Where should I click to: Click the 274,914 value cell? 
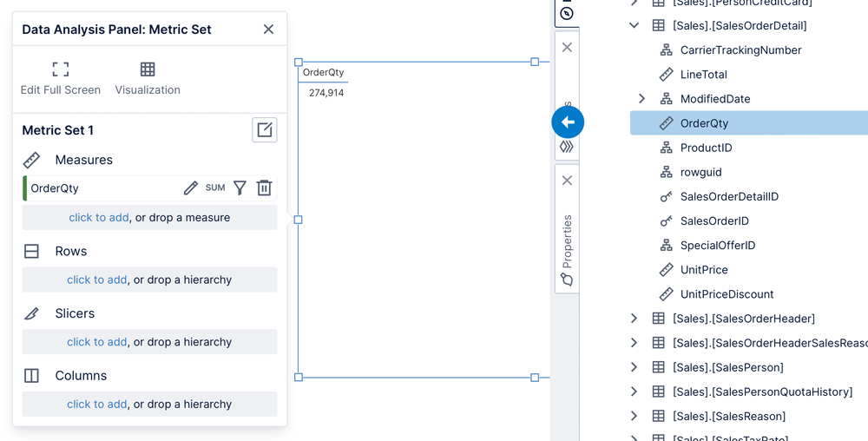[x=326, y=92]
